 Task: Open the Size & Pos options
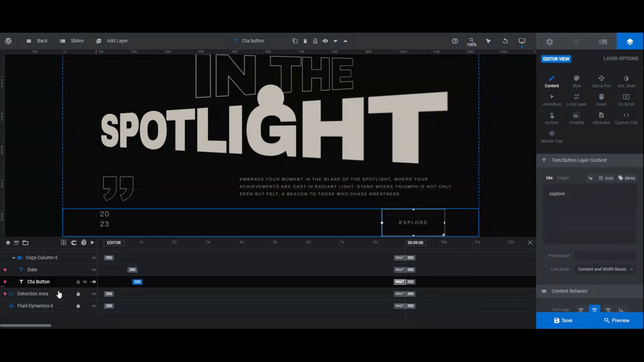tap(601, 81)
